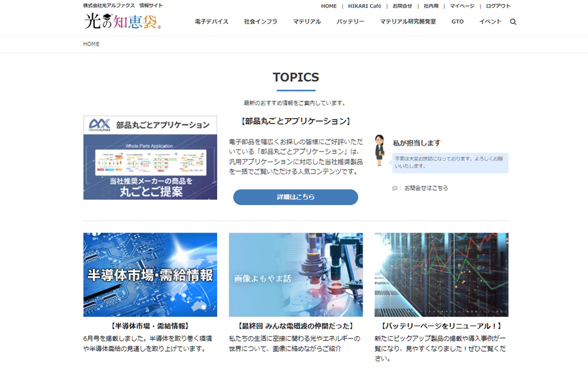The image size is (588, 370).
Task: Click HOME breadcrumb
Action: (x=91, y=44)
